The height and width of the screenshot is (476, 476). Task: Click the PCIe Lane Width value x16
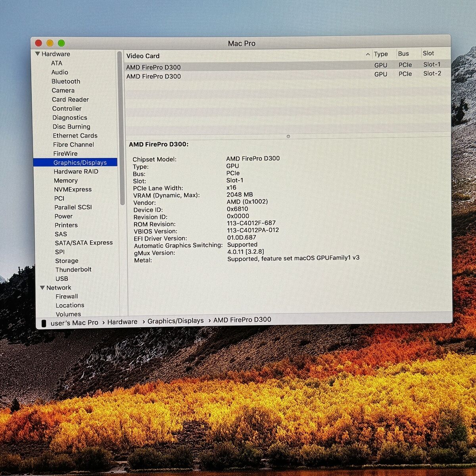pos(231,187)
